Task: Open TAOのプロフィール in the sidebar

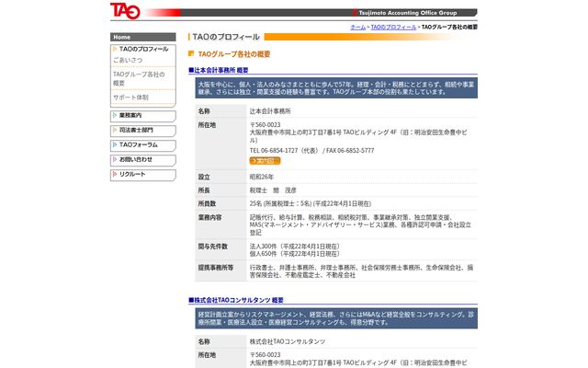Action: [x=143, y=49]
